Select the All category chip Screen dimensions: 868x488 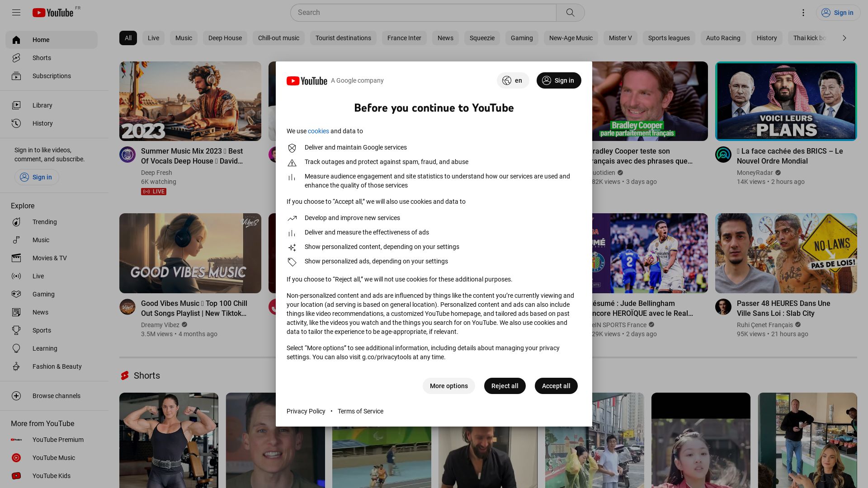(128, 38)
